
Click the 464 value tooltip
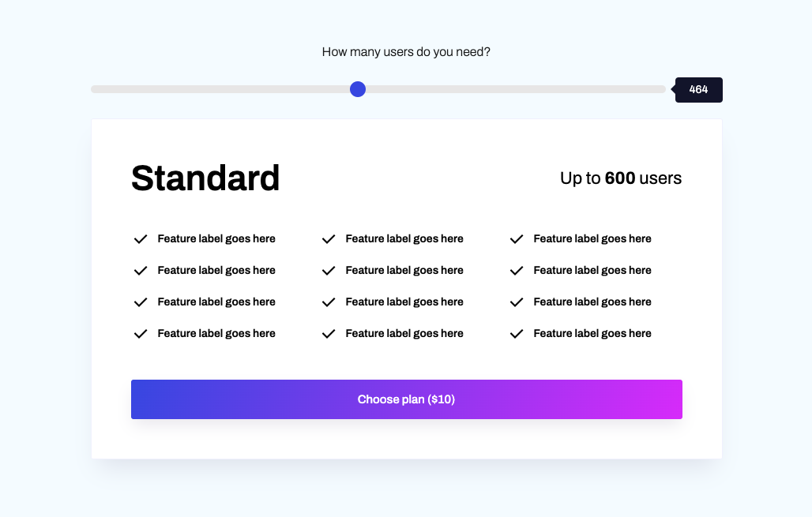click(x=698, y=89)
